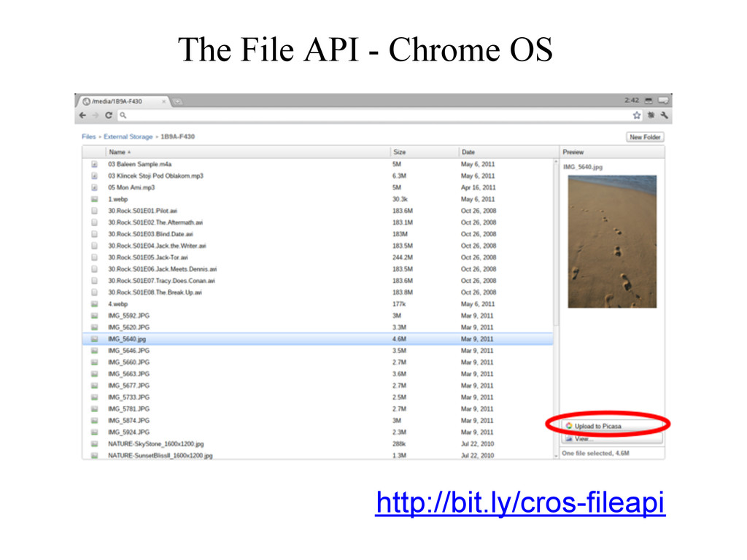
Task: Open the wrench settings menu
Action: click(x=664, y=115)
